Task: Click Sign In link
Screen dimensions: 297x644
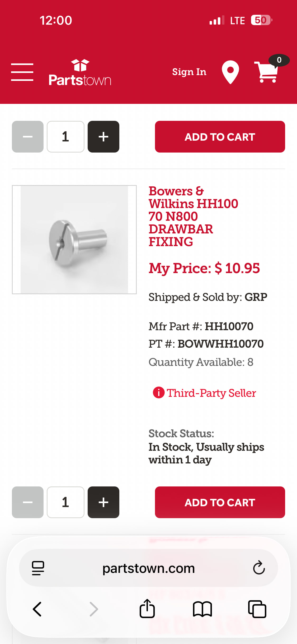Action: pos(189,72)
